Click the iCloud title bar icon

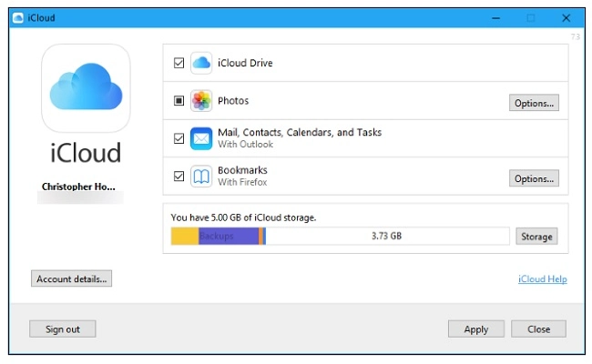click(18, 16)
